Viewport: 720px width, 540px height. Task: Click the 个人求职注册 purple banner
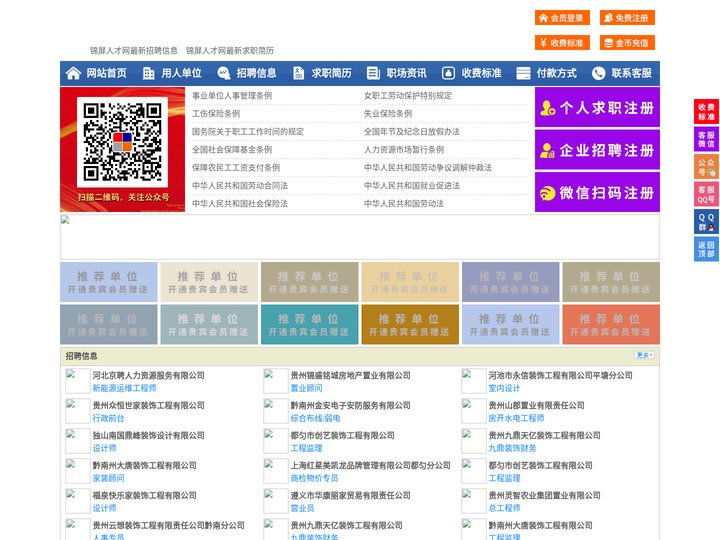597,107
